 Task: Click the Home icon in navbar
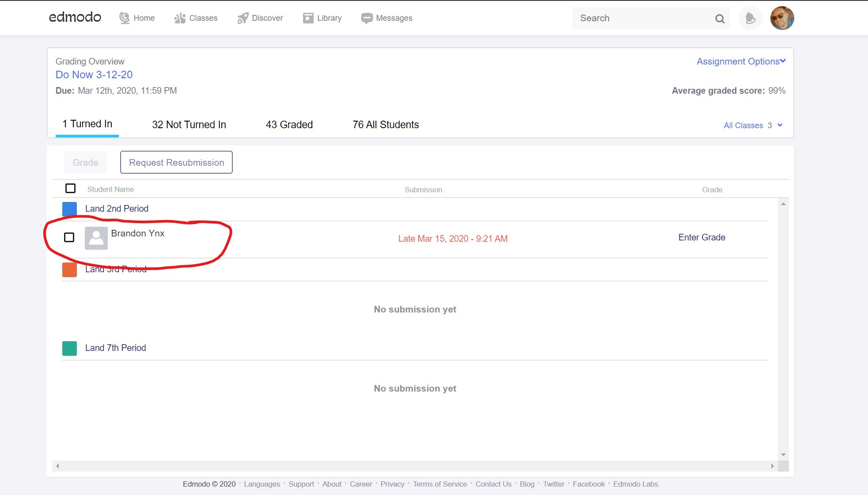pyautogui.click(x=125, y=18)
